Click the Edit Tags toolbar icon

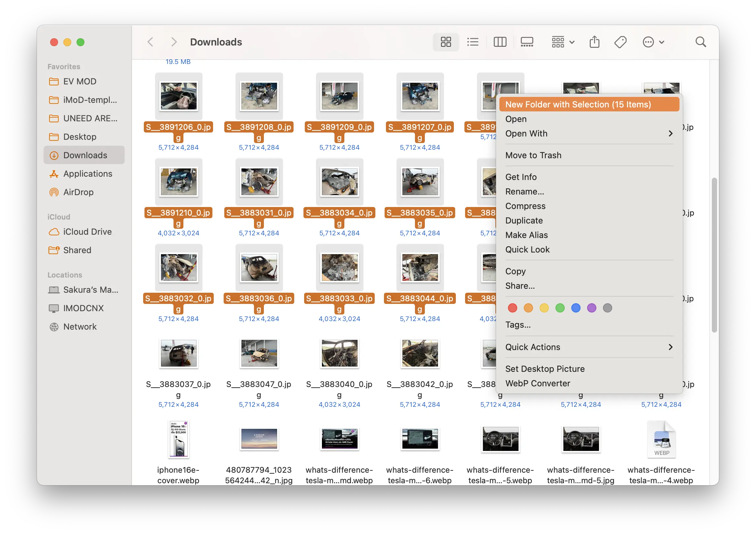[x=620, y=42]
